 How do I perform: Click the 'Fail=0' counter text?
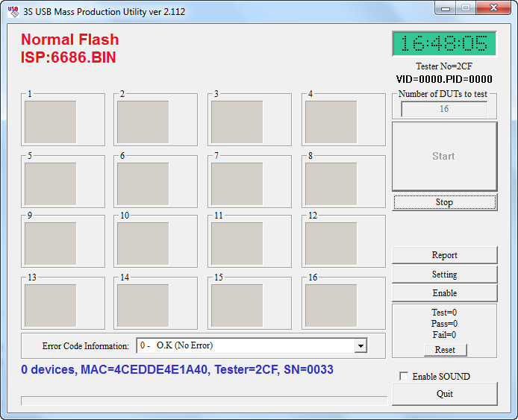pos(444,335)
